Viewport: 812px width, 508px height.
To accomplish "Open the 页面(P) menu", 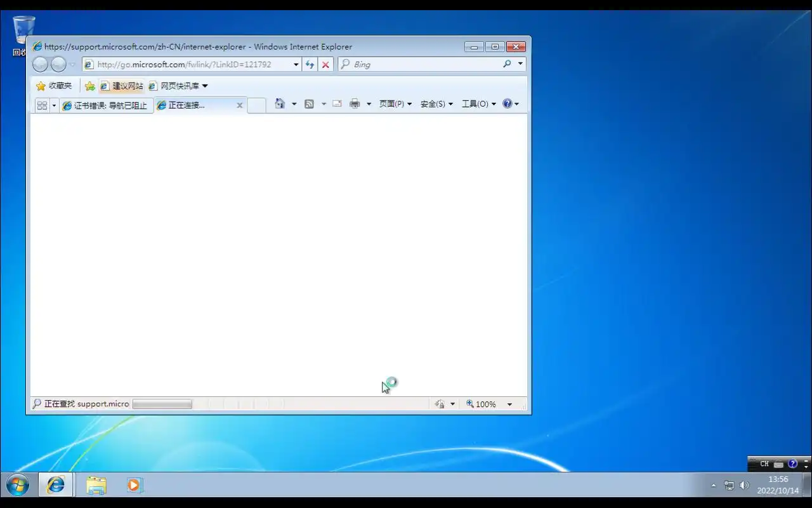I will (395, 104).
